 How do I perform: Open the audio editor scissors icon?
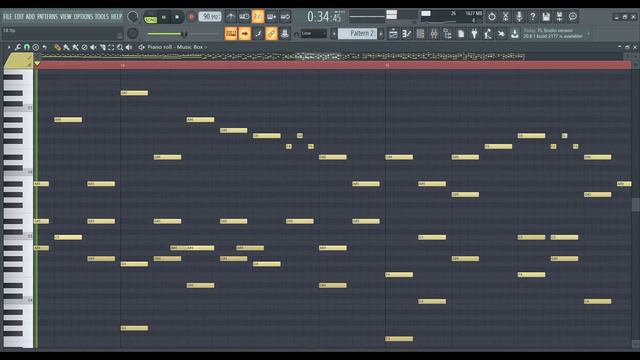point(505,17)
